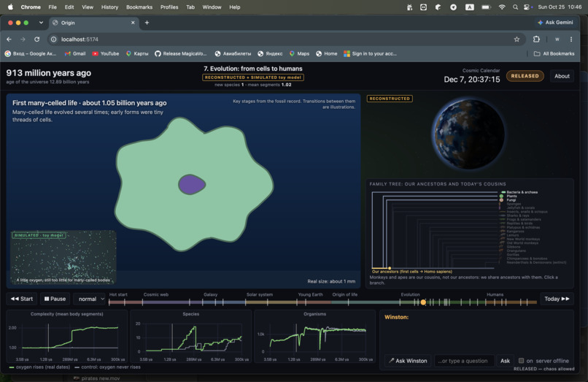Image resolution: width=588 pixels, height=382 pixels.
Task: Open the 'normal' speed dropdown
Action: [89, 299]
